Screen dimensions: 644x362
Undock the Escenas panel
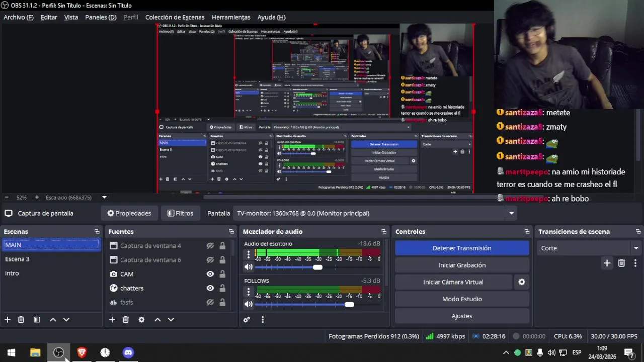tap(97, 232)
